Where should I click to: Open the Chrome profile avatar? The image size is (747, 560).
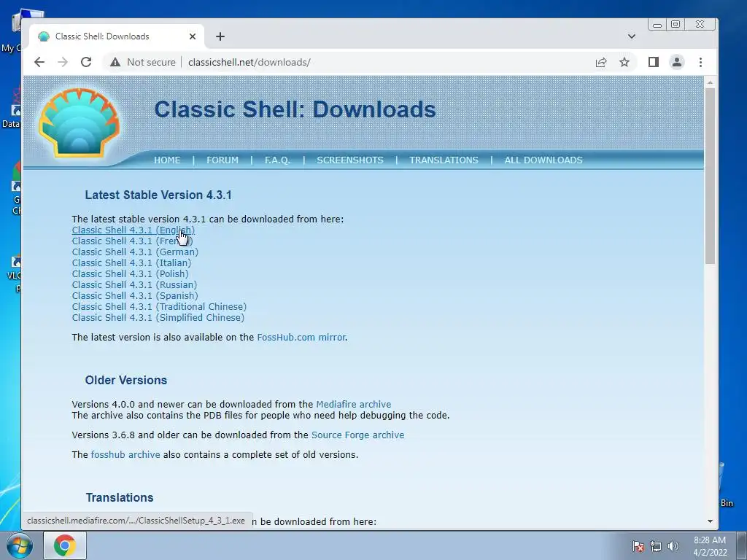tap(676, 63)
